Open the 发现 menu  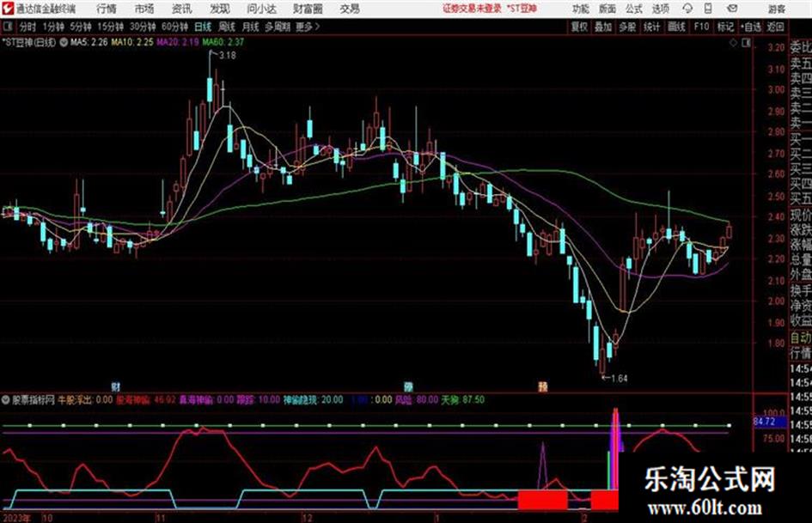[x=220, y=9]
